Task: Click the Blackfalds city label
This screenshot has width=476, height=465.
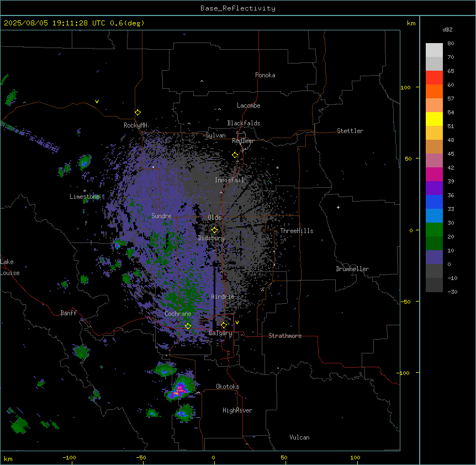Action: pos(244,123)
